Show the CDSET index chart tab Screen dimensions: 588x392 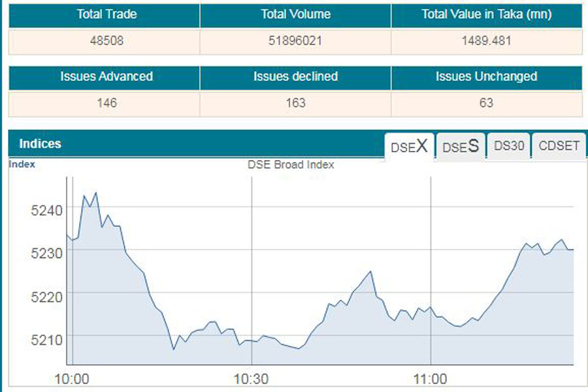559,146
